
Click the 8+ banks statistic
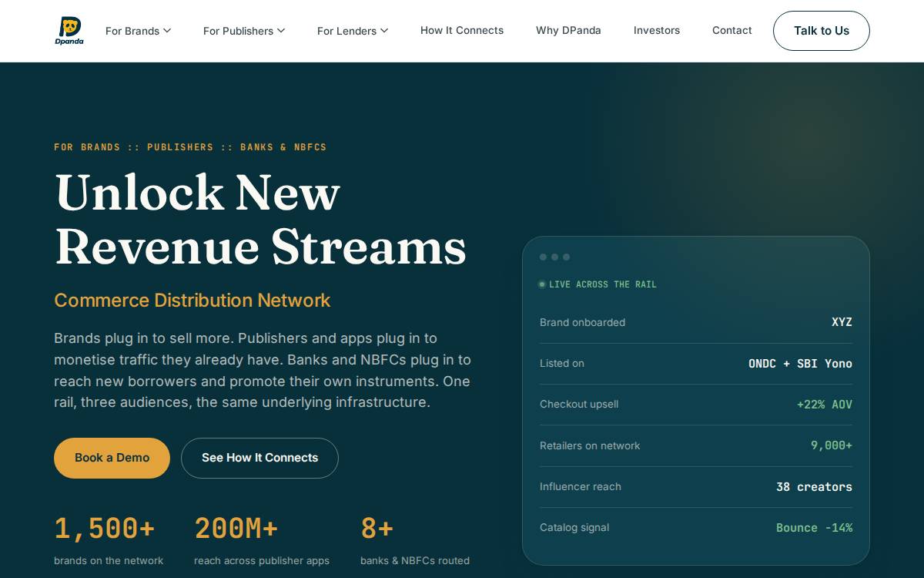377,529
